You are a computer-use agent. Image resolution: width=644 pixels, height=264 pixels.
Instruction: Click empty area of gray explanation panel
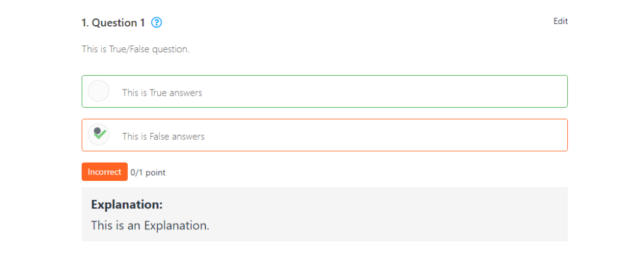click(x=409, y=214)
